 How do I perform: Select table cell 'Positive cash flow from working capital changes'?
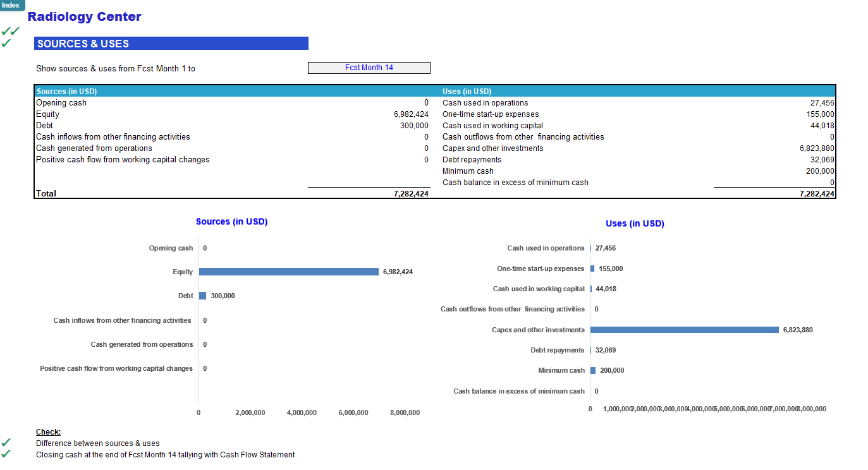click(x=123, y=160)
